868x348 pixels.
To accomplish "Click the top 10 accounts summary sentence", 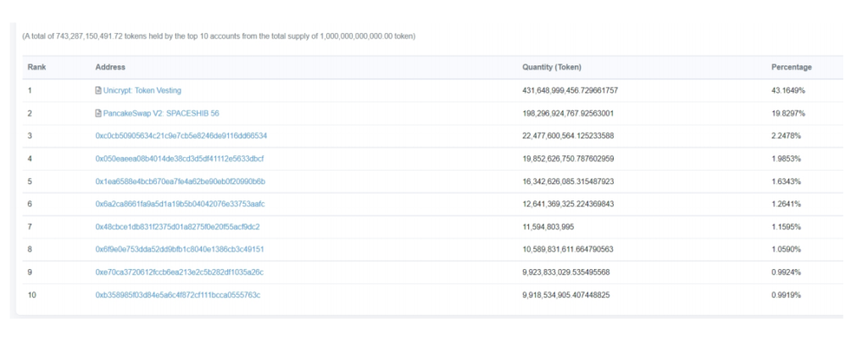I will tap(219, 36).
